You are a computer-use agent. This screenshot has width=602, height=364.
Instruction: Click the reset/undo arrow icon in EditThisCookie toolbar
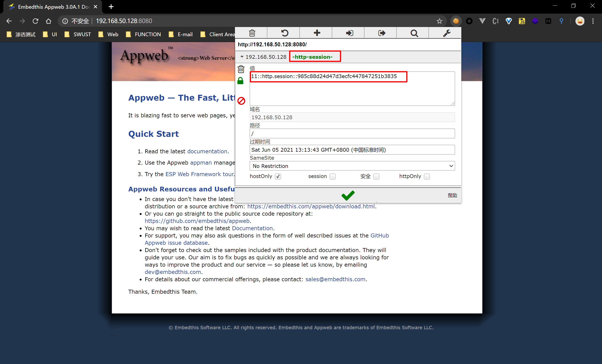pyautogui.click(x=284, y=33)
